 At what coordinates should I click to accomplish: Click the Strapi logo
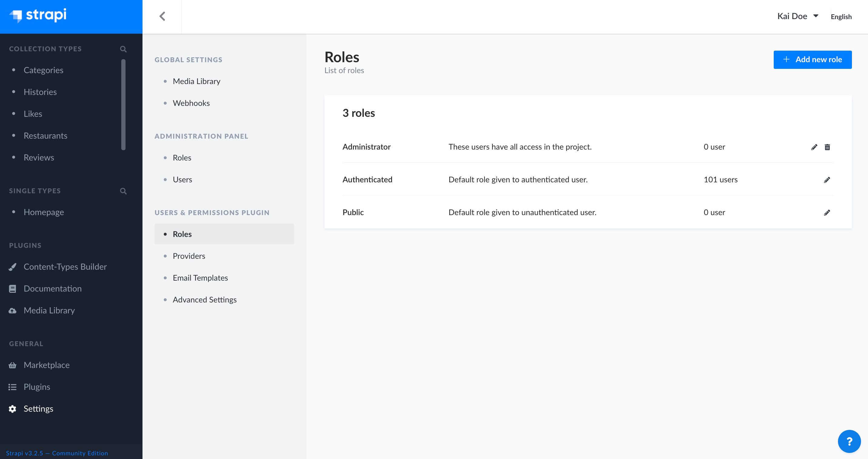[x=38, y=16]
